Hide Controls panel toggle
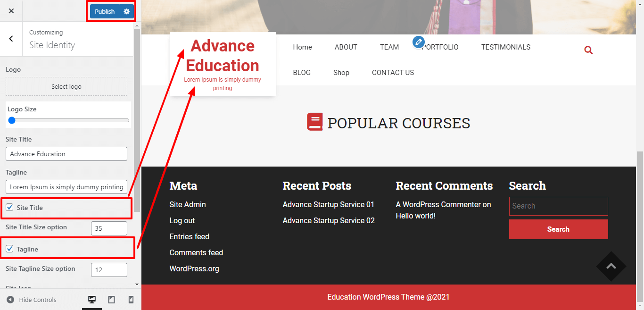This screenshot has width=644, height=310. pyautogui.click(x=32, y=300)
